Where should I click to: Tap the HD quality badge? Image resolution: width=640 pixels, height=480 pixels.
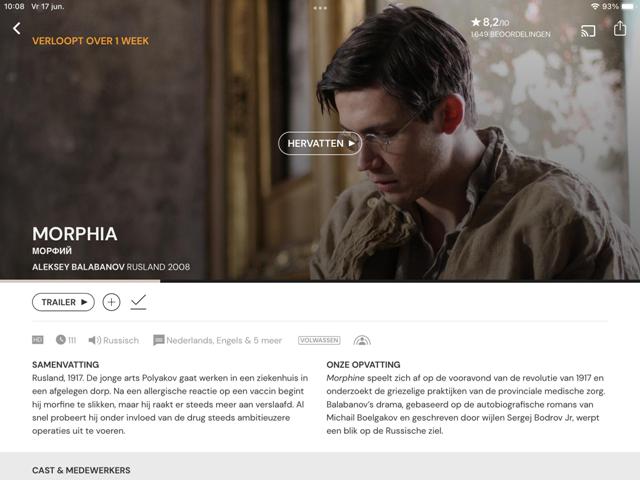(x=38, y=340)
